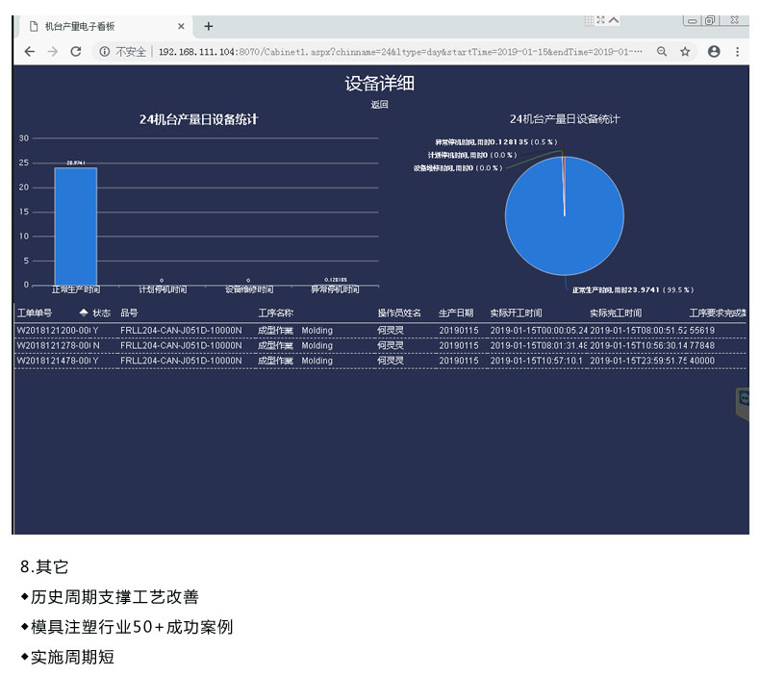The height and width of the screenshot is (700, 760).
Task: Bookmark this page with the star icon
Action: [686, 52]
